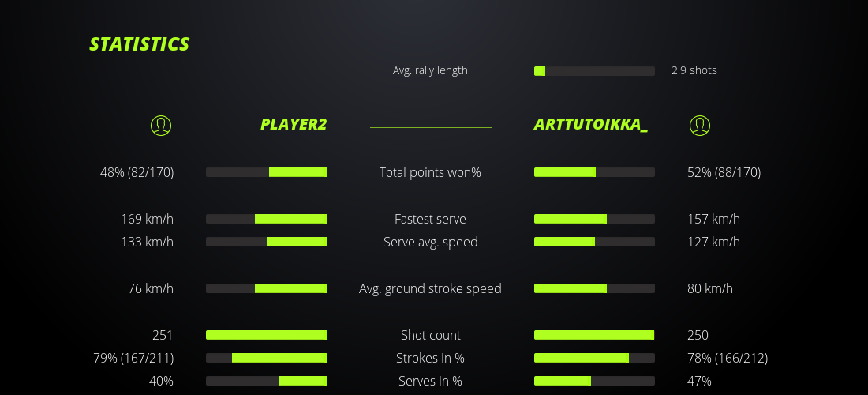868x395 pixels.
Task: Select the ARTTUTOIKKA_ player name
Action: 591,125
